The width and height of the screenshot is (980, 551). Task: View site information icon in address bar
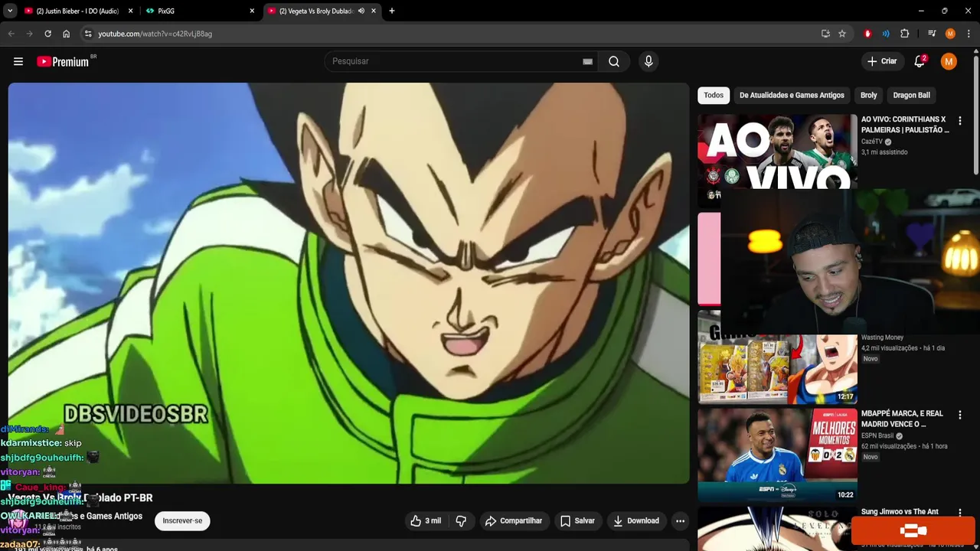coord(88,34)
